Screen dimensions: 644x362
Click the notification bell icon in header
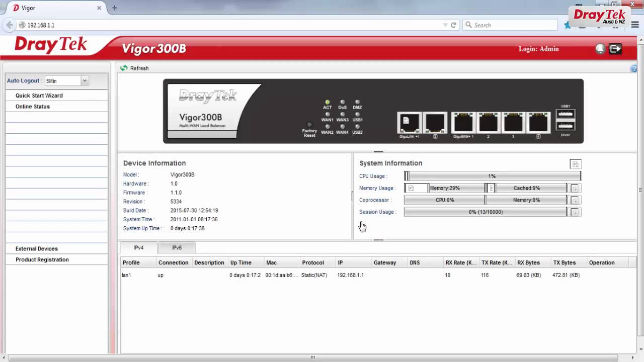coord(600,49)
